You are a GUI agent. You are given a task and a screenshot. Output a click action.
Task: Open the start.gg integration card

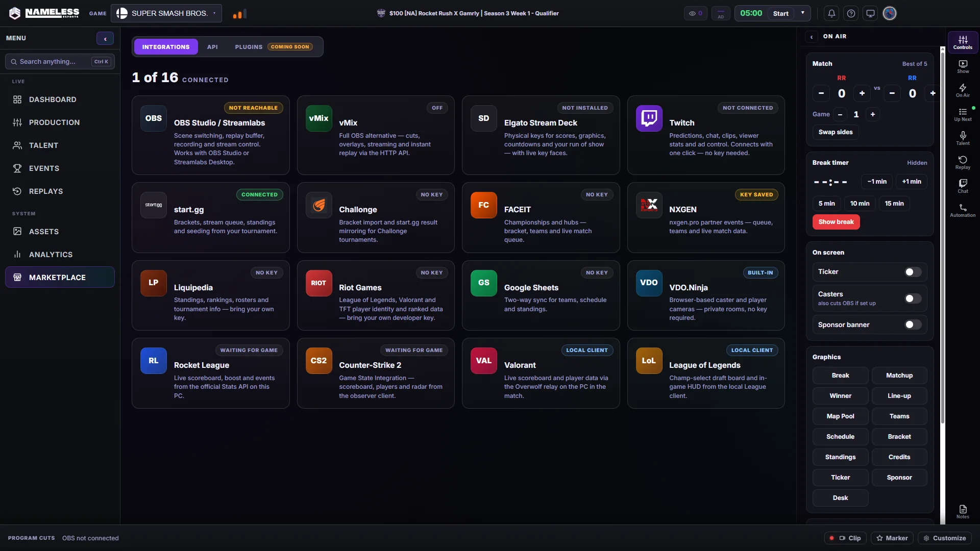211,218
